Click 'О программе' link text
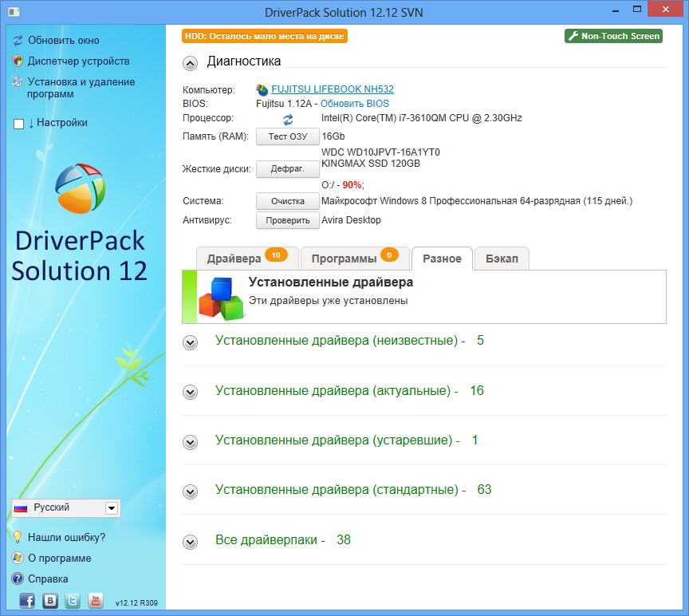 (60, 559)
